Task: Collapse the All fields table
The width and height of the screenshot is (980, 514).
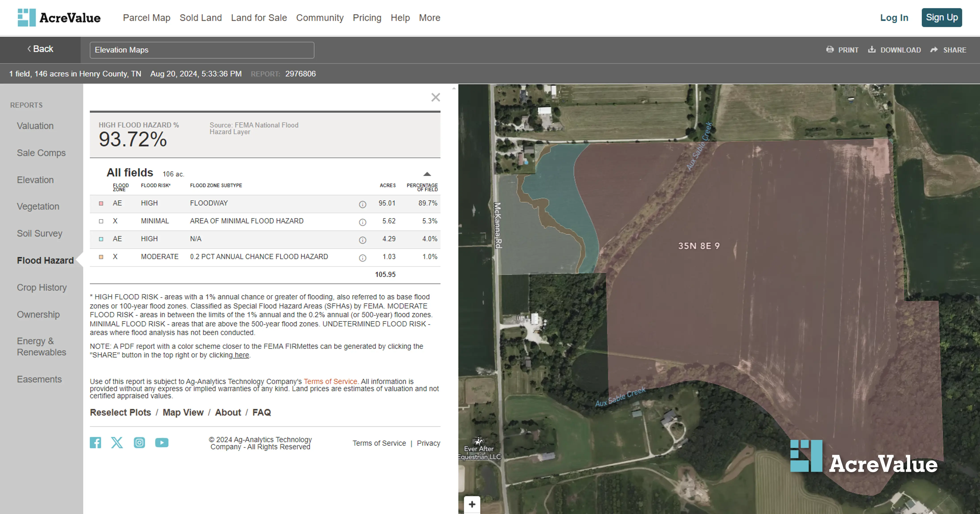Action: 427,174
